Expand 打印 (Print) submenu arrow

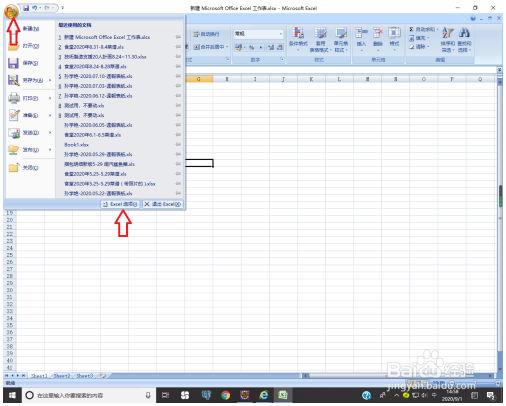coord(50,98)
